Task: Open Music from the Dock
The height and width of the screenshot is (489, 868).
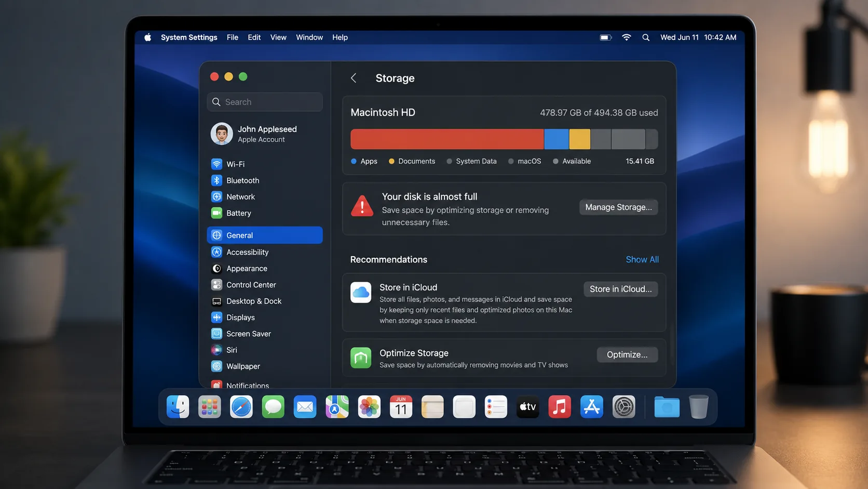Action: click(x=560, y=407)
